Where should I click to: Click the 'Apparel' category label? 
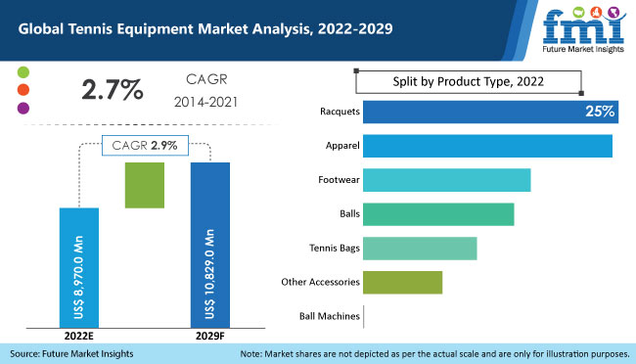tap(342, 146)
